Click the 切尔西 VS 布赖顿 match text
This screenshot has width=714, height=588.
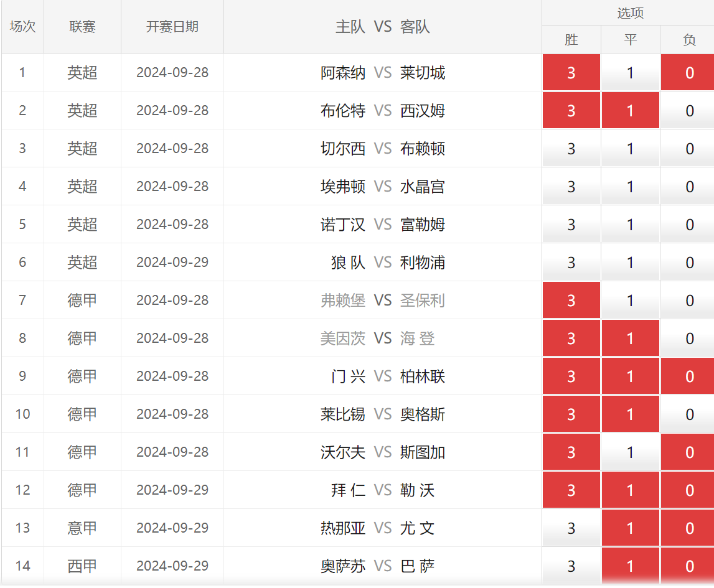[x=382, y=149]
